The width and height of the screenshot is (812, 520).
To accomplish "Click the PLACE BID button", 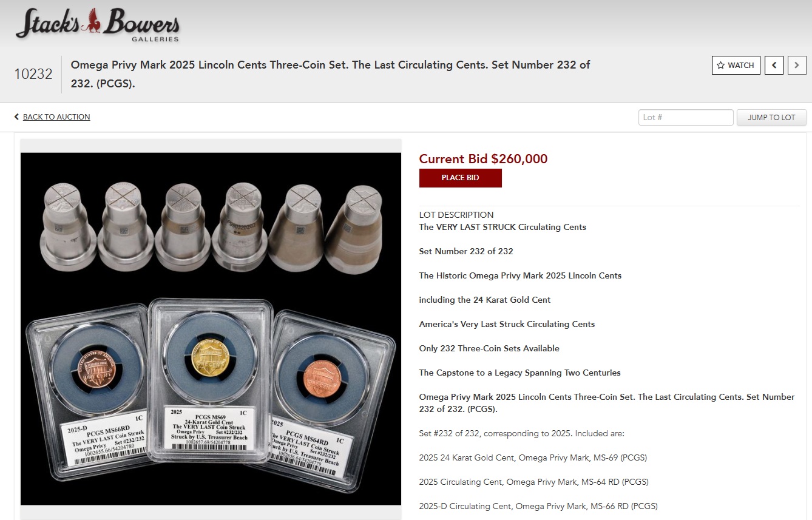I will point(460,178).
